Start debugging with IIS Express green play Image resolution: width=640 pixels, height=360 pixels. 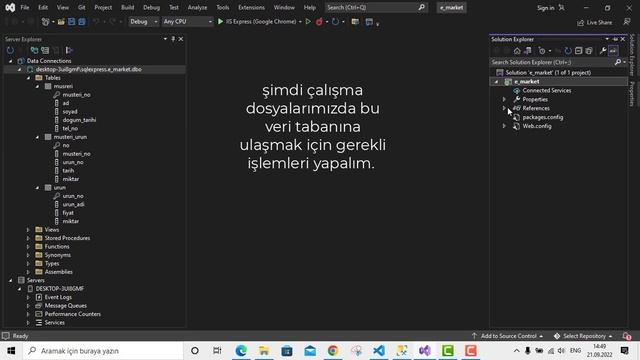220,22
